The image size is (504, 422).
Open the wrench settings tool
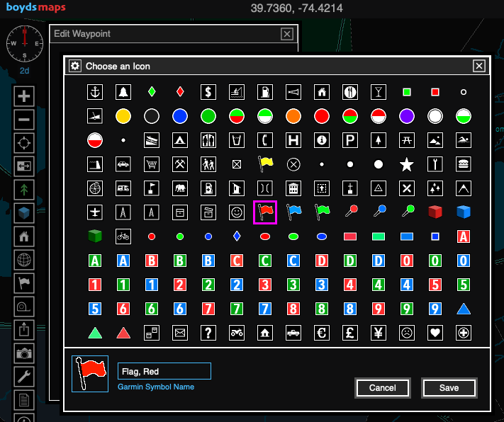(24, 376)
